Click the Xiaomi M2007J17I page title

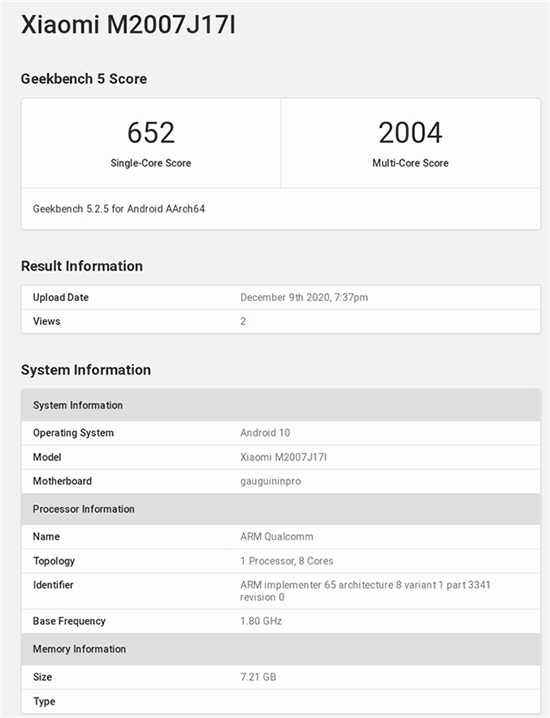[x=128, y=25]
